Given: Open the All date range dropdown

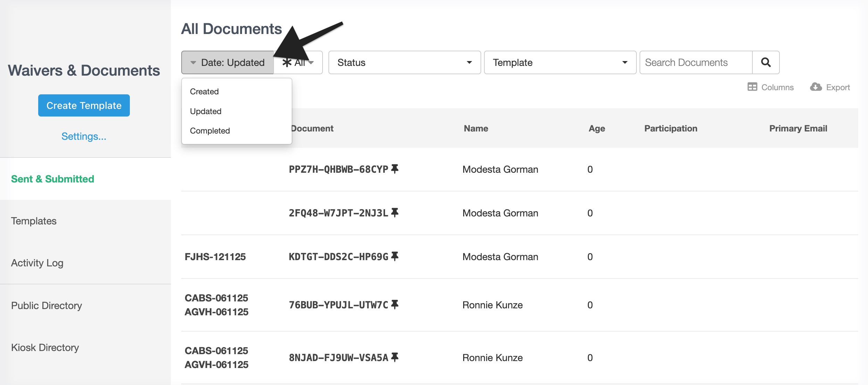Looking at the screenshot, I should [x=298, y=62].
